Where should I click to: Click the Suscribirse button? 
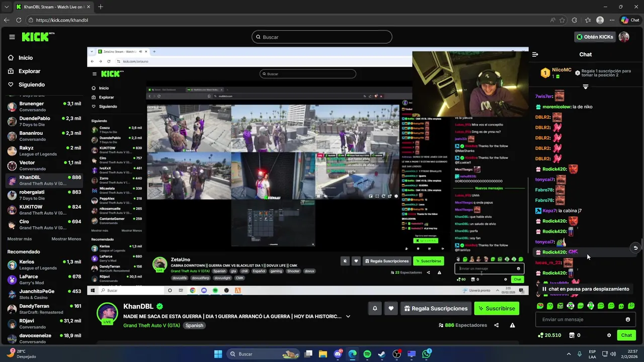tap(497, 308)
